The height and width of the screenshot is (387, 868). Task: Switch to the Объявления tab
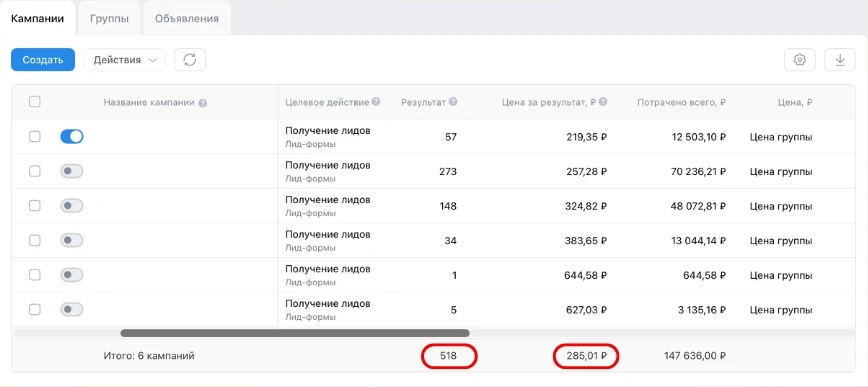[187, 18]
